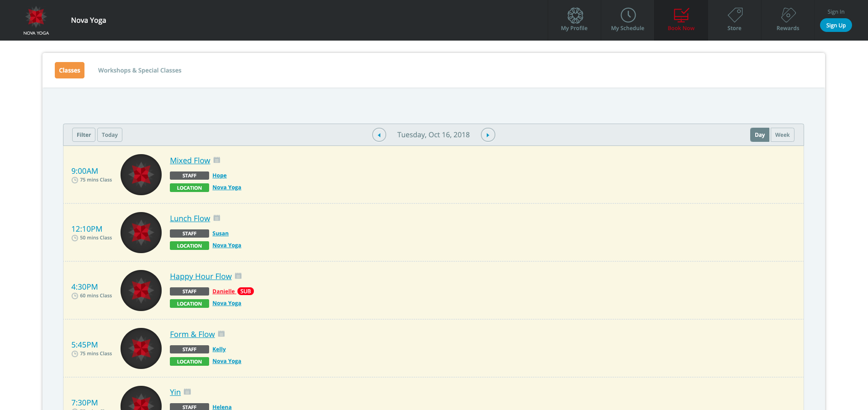868x410 pixels.
Task: Open the Happy Hour Flow class link
Action: coord(201,276)
